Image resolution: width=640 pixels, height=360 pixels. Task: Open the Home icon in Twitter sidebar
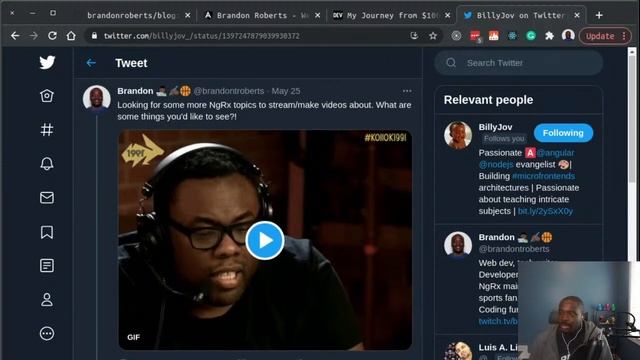point(47,96)
